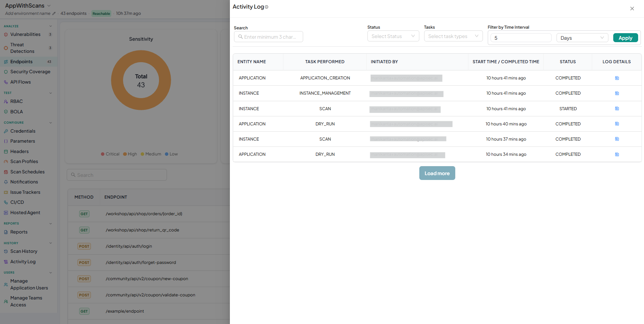Screen dimensions: 644x324
Task: Open log details for 10 hours 37 mins row
Action: tap(617, 139)
